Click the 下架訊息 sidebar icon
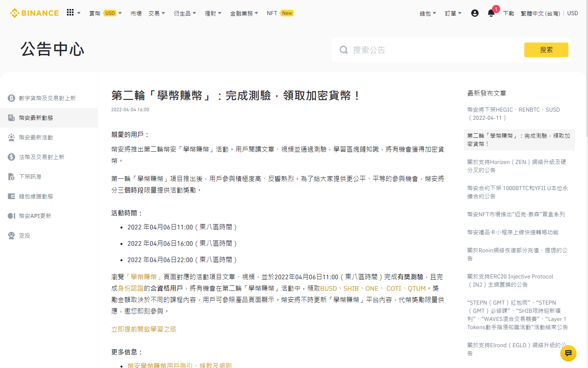The image size is (588, 368). click(11, 177)
